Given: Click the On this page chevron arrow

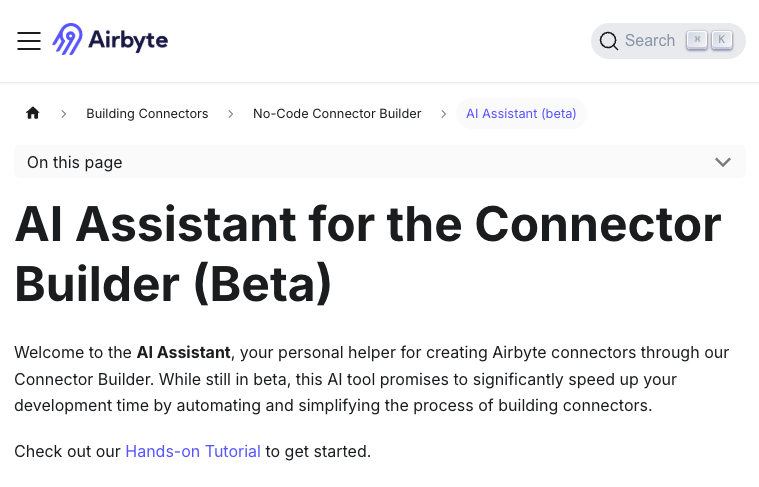Looking at the screenshot, I should click(723, 162).
